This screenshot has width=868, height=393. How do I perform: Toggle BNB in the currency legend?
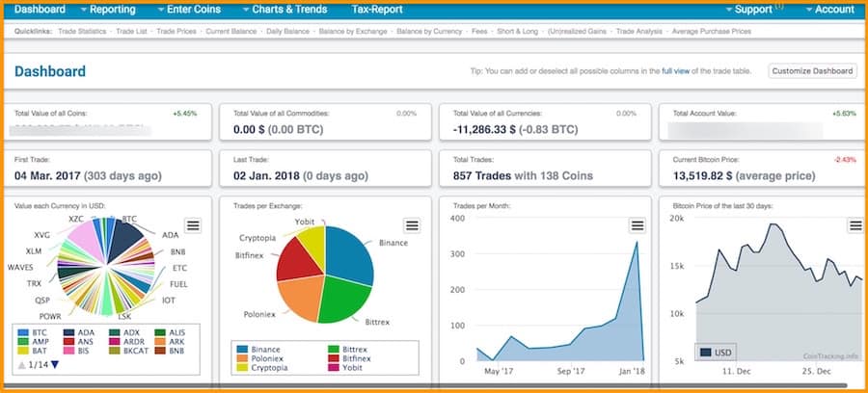(x=170, y=351)
